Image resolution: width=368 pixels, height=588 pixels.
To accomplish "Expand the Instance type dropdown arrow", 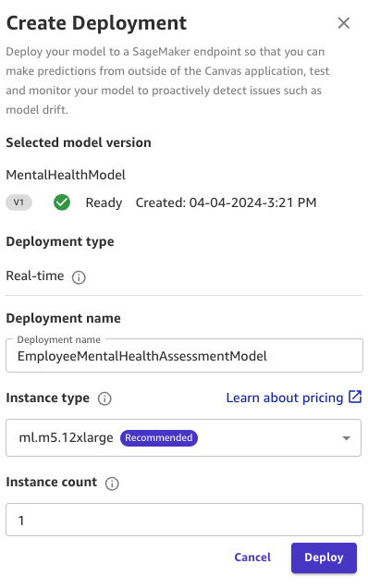I will 346,438.
